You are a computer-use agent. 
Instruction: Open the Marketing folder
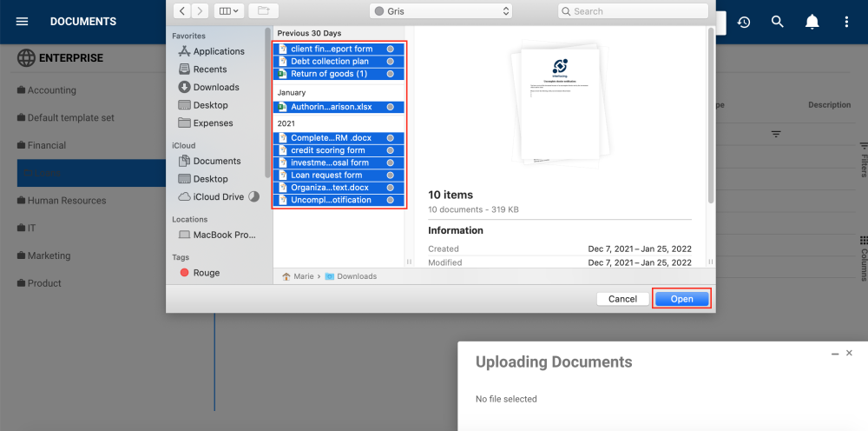tap(43, 255)
